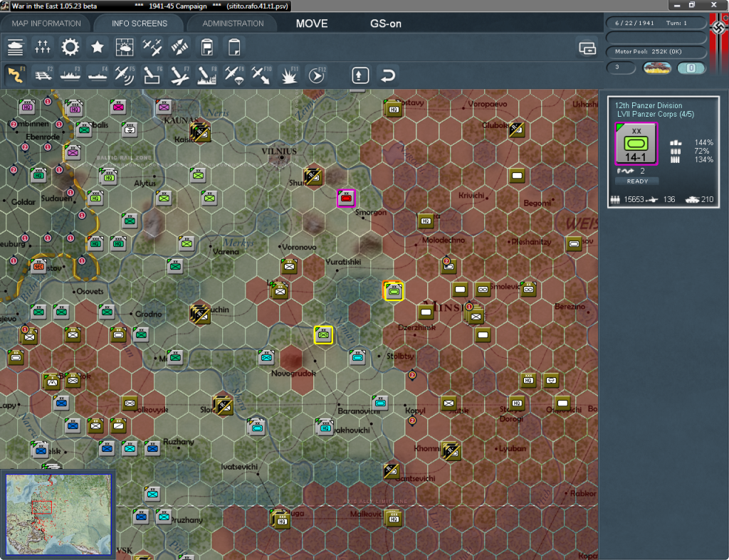Click the F11 explosion icon
This screenshot has height=560, width=729.
(x=289, y=75)
